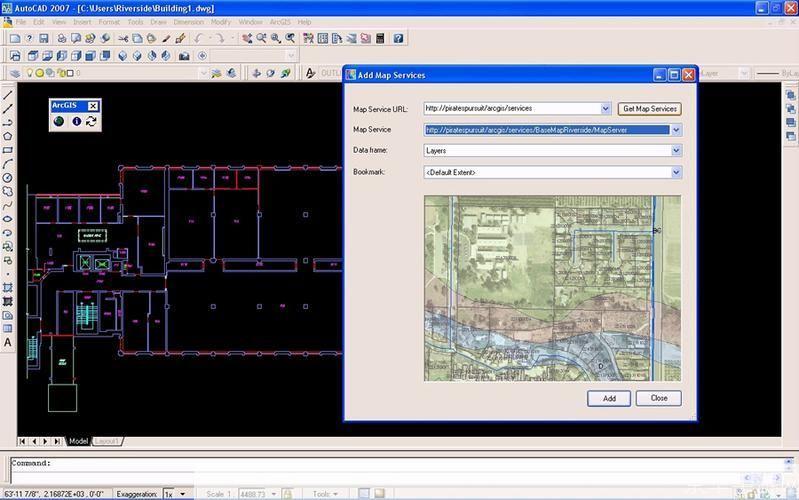Click the Add Map Service globe icon in ArcGIS toolbar
This screenshot has width=799, height=500.
pyautogui.click(x=59, y=121)
